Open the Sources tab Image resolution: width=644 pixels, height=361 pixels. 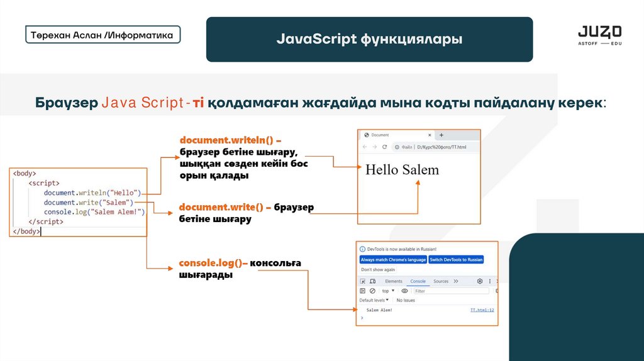441,281
